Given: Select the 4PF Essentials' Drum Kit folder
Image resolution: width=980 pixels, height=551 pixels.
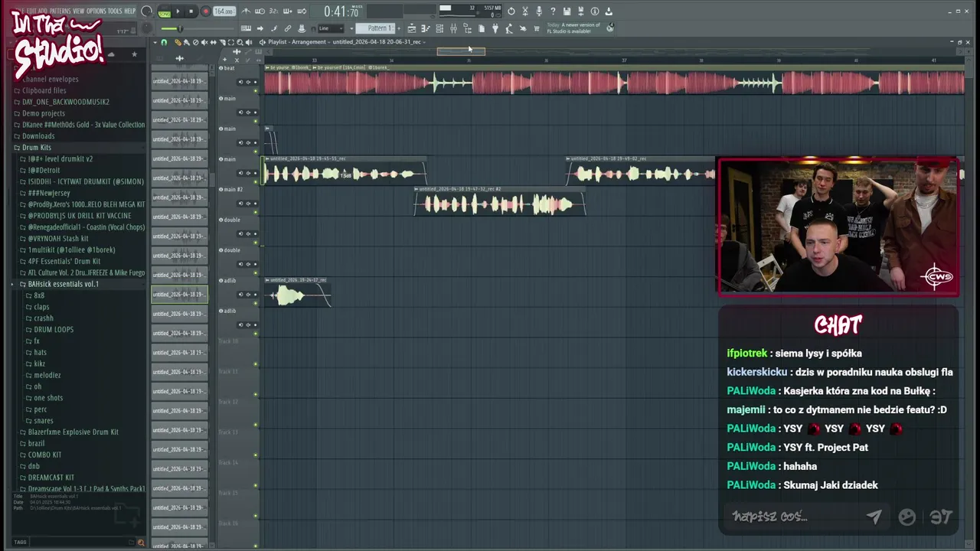Looking at the screenshot, I should pyautogui.click(x=64, y=262).
